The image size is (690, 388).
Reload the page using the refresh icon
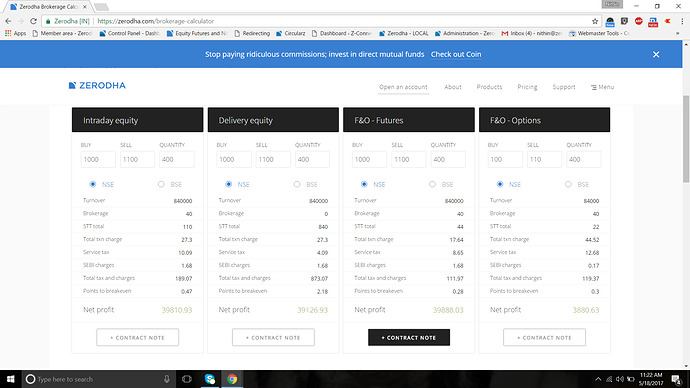[x=33, y=21]
